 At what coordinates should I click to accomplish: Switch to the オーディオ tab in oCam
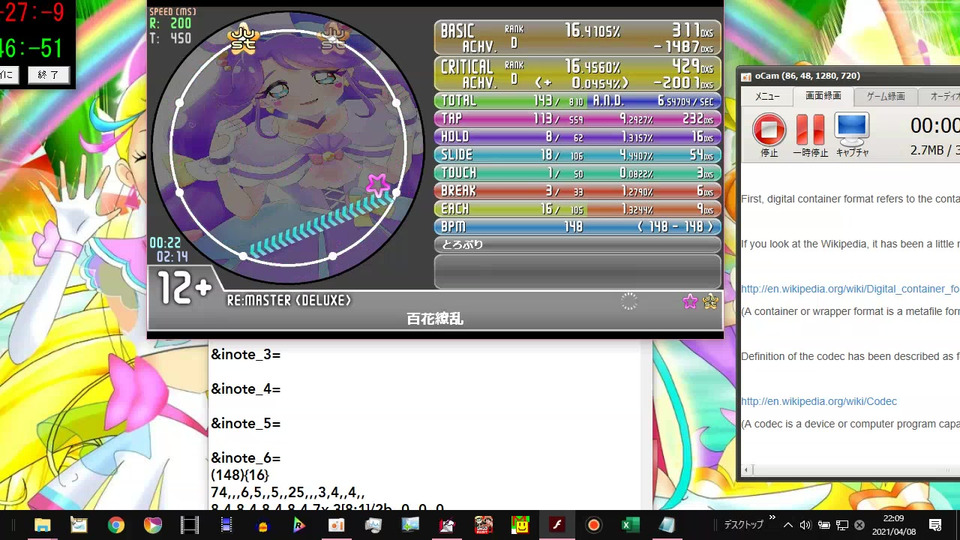pos(942,96)
